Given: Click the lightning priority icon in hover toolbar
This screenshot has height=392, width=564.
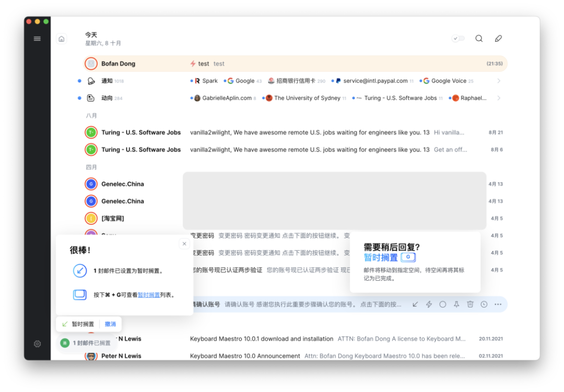Looking at the screenshot, I should click(x=429, y=305).
